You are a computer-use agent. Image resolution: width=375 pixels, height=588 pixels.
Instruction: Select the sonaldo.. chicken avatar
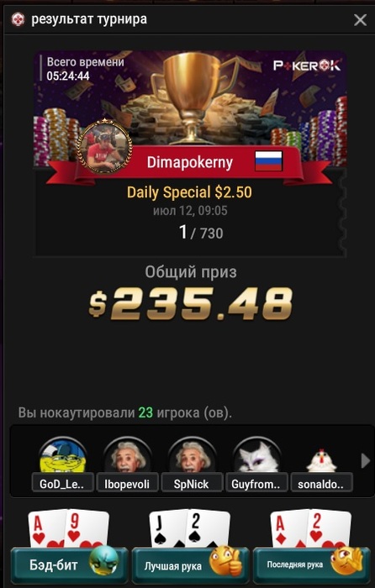point(321,459)
